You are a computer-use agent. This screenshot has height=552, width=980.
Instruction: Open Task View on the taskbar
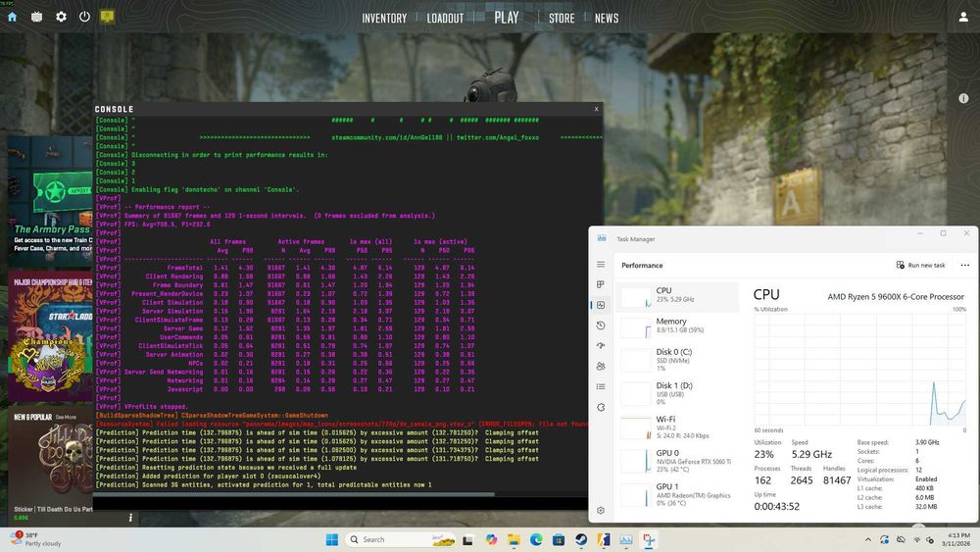(467, 540)
